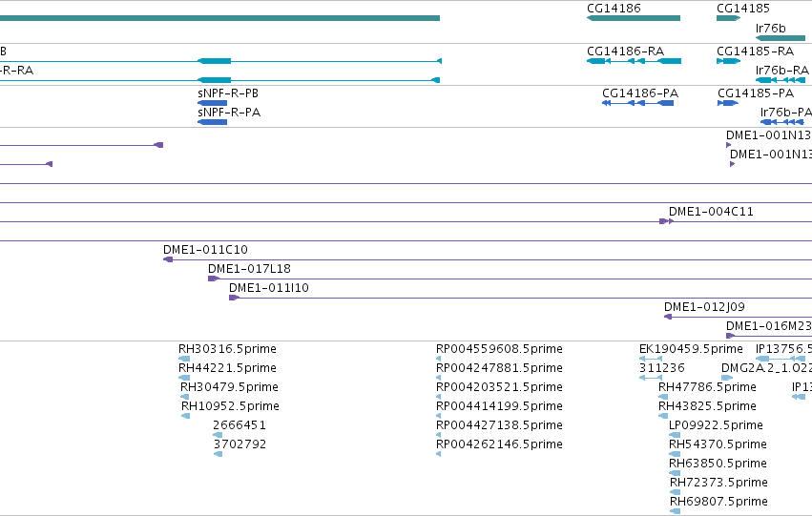
Task: Click the Ir76b teal gene arrow
Action: pyautogui.click(x=781, y=38)
